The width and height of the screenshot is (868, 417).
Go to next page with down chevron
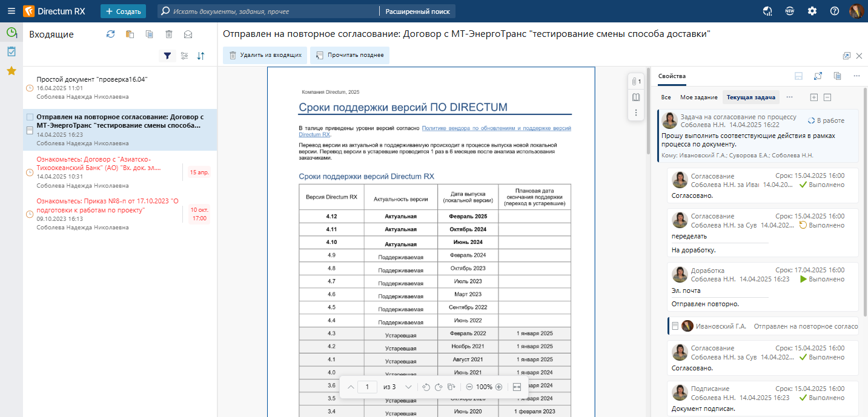pos(408,387)
